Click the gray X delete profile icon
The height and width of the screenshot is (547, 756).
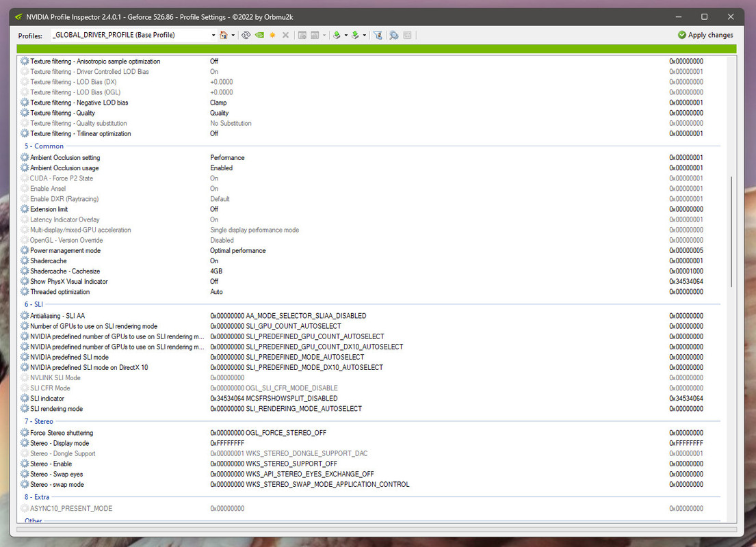click(x=285, y=35)
